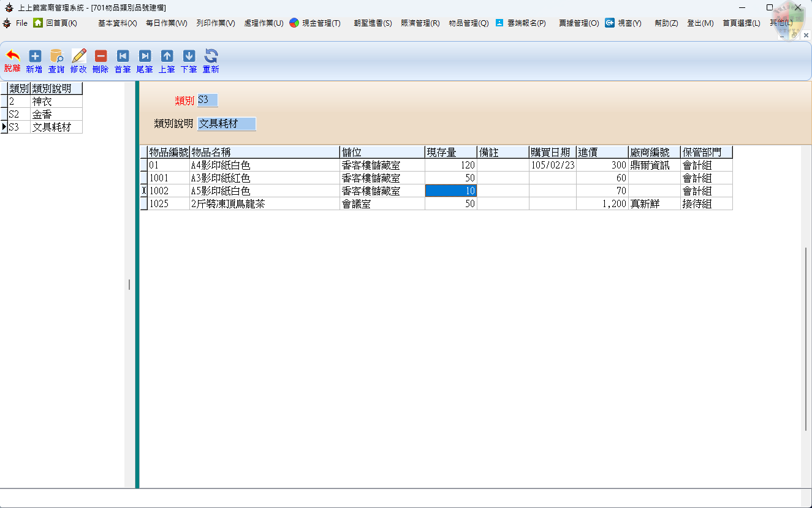Click the 類別說明 input field
This screenshot has height=508, width=812.
(226, 124)
